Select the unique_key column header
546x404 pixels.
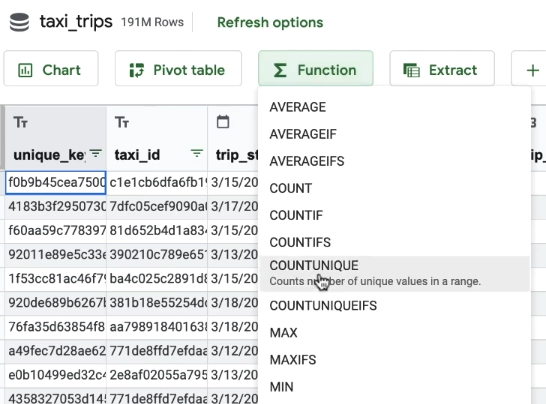(x=56, y=138)
